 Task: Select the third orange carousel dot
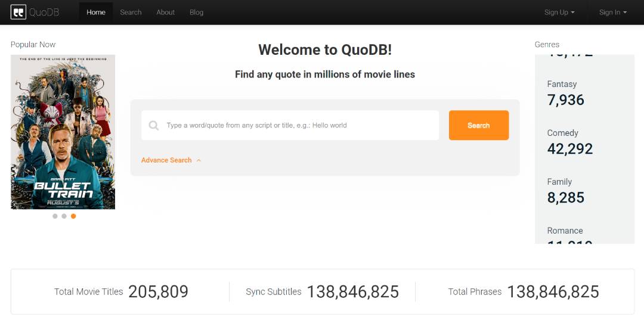coord(73,216)
